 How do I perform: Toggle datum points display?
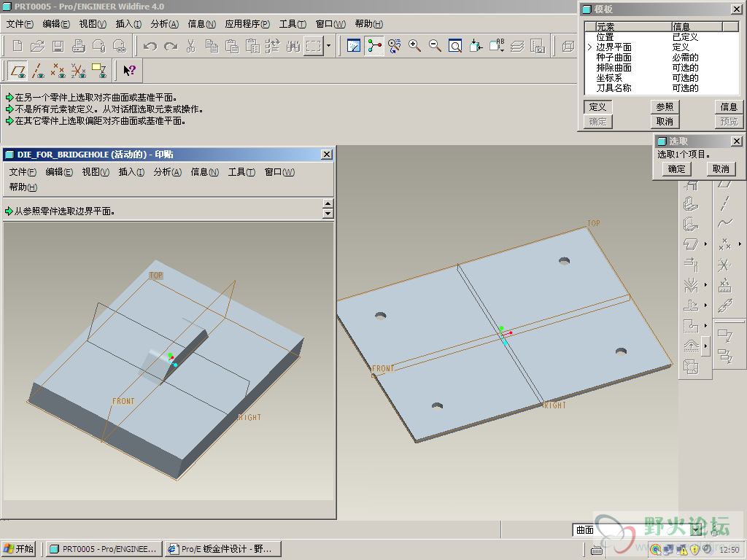[58, 71]
